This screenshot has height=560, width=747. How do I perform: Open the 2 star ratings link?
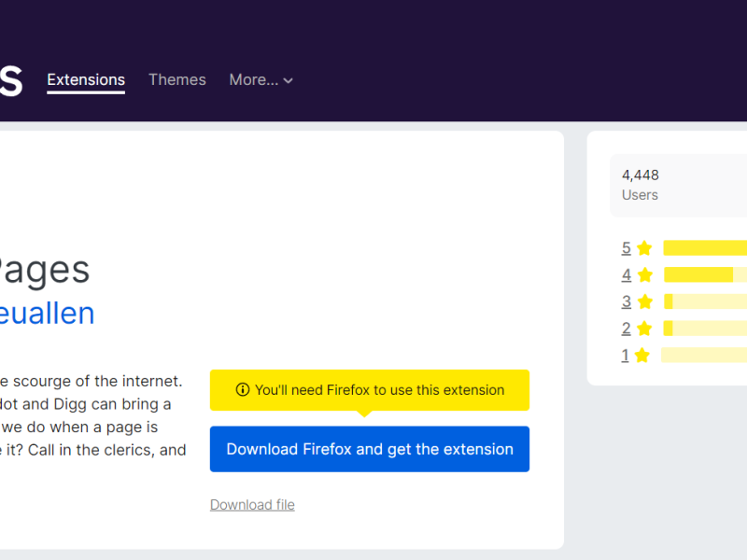tap(626, 329)
